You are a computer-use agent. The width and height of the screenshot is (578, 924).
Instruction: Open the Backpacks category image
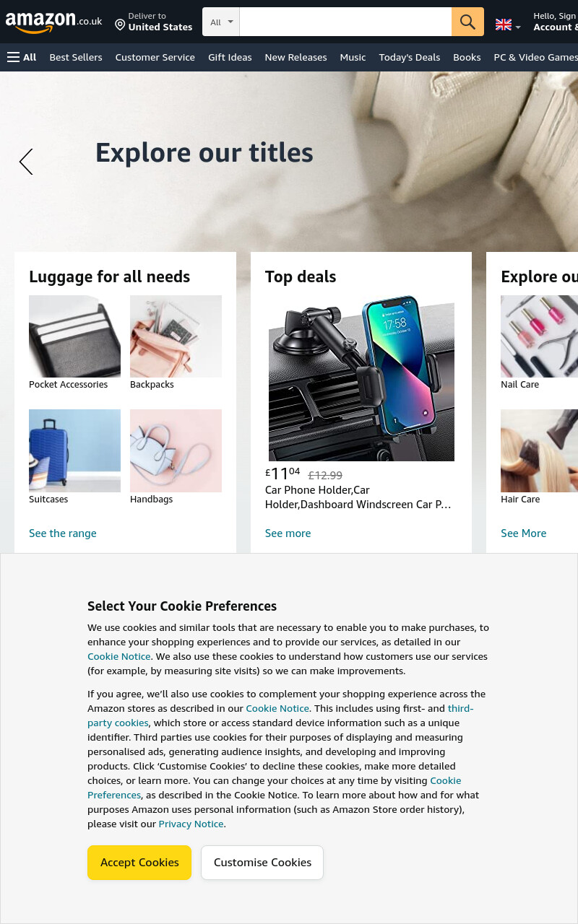[176, 336]
